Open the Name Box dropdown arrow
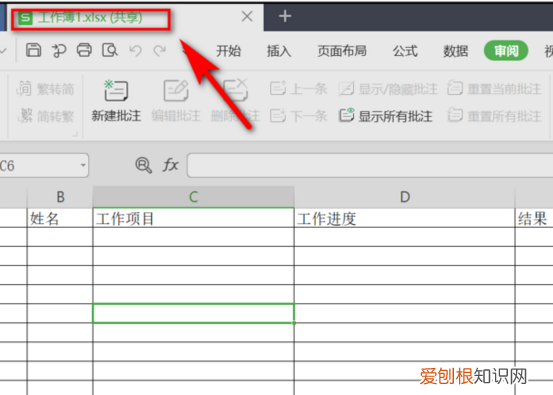 click(83, 165)
